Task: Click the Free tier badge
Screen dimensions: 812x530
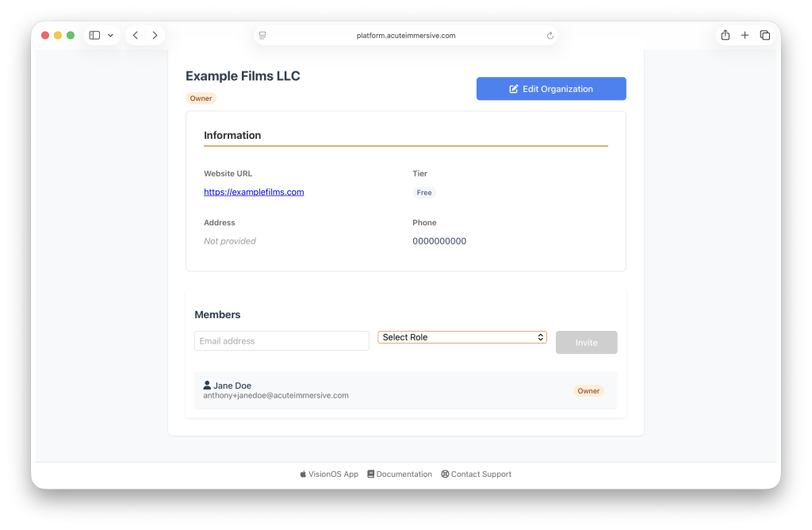Action: point(424,193)
